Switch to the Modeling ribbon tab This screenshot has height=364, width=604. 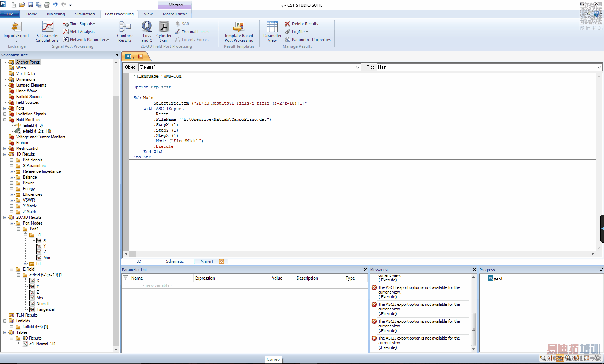[x=56, y=14]
